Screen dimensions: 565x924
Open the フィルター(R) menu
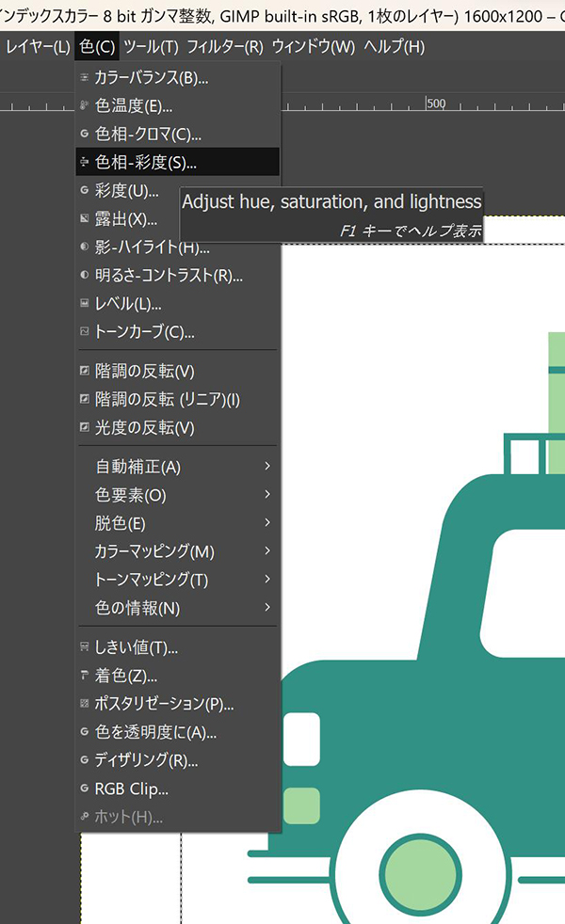point(225,46)
